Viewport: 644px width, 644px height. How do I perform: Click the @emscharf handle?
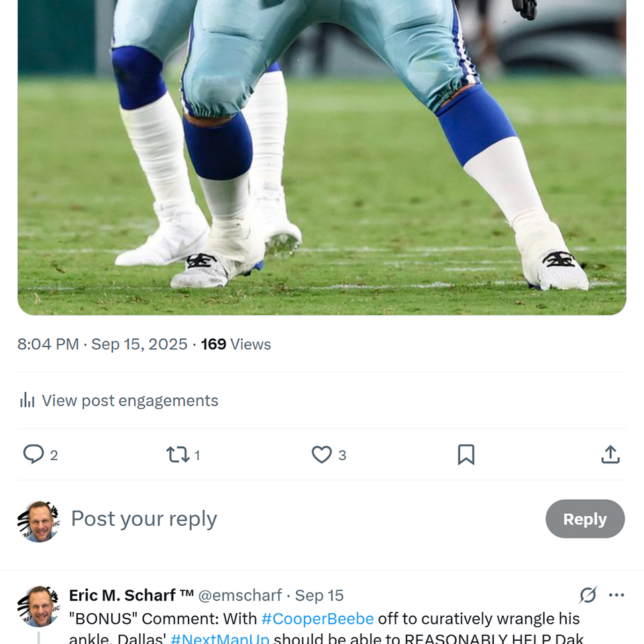[240, 595]
